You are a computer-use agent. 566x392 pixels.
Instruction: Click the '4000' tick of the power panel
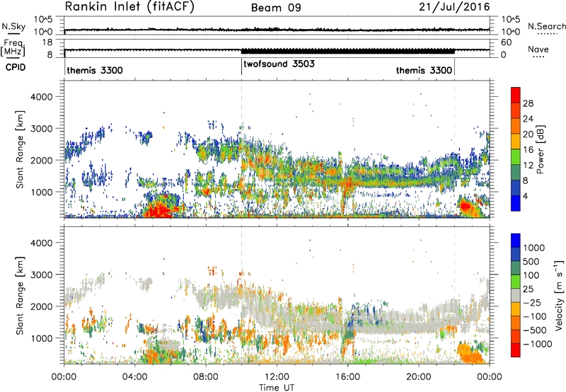tap(41, 97)
